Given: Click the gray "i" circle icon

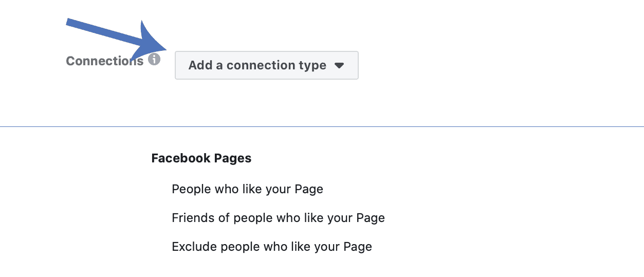Looking at the screenshot, I should pyautogui.click(x=154, y=60).
